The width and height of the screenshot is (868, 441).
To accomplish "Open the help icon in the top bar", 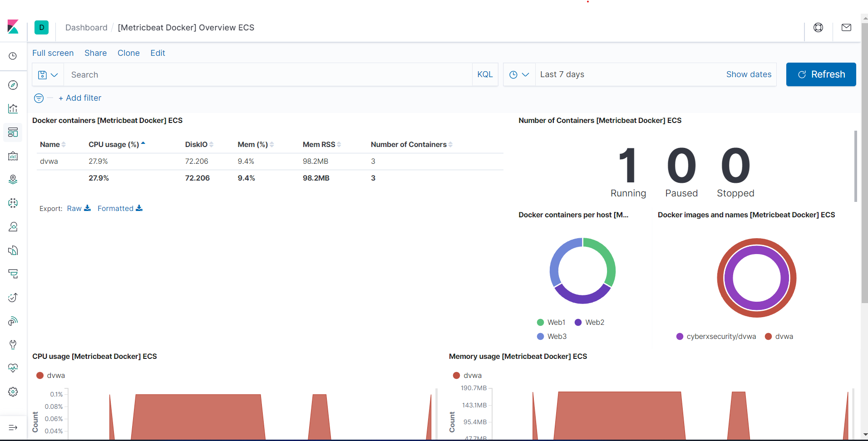I will (819, 27).
